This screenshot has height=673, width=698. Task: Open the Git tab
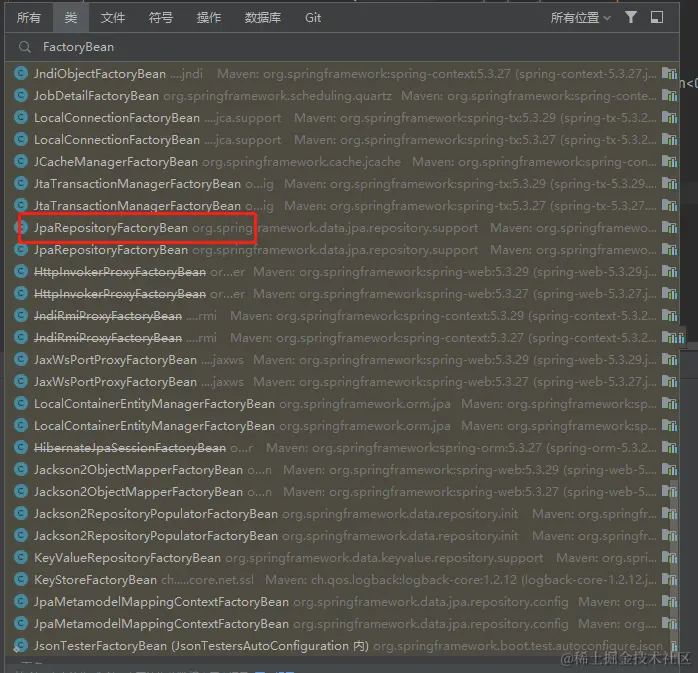(x=313, y=18)
